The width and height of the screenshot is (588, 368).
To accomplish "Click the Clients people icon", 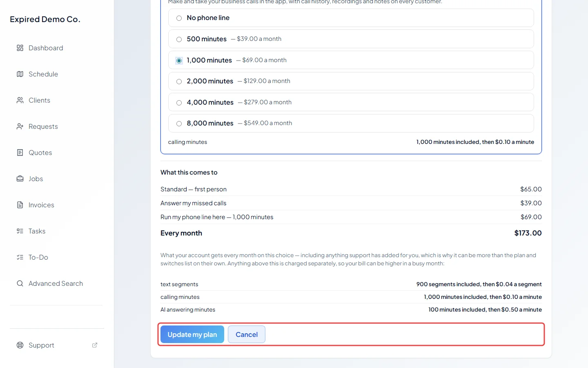I will pyautogui.click(x=20, y=100).
